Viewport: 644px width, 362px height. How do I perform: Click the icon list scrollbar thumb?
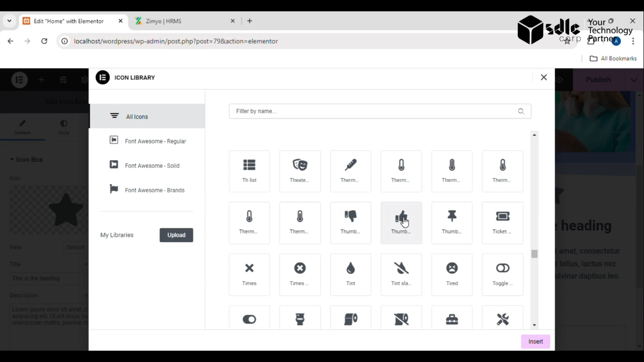click(534, 254)
